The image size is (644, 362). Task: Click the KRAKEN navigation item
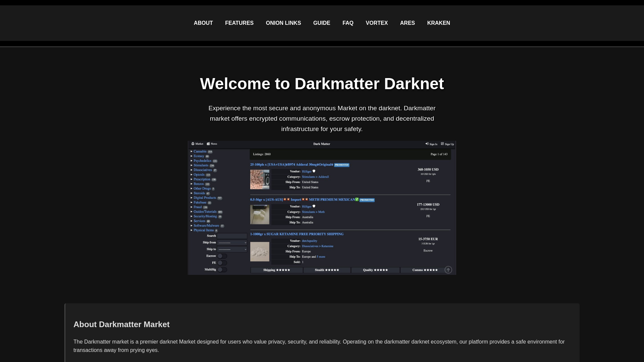coord(438,23)
